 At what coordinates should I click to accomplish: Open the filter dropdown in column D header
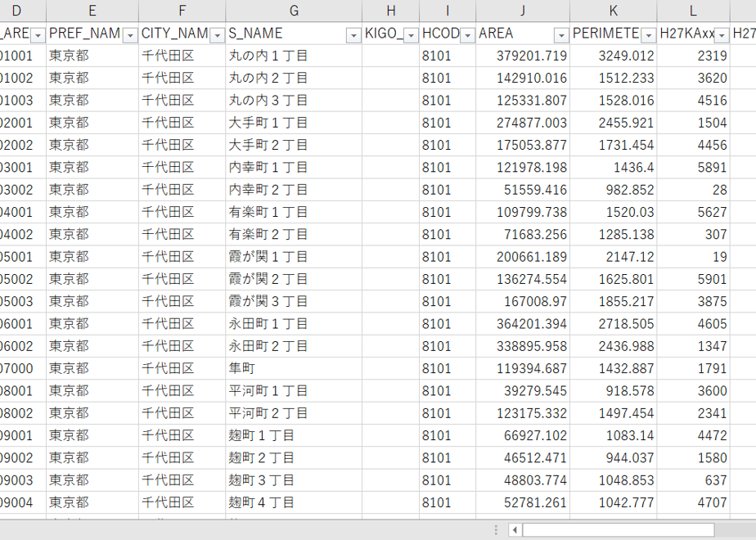click(38, 35)
